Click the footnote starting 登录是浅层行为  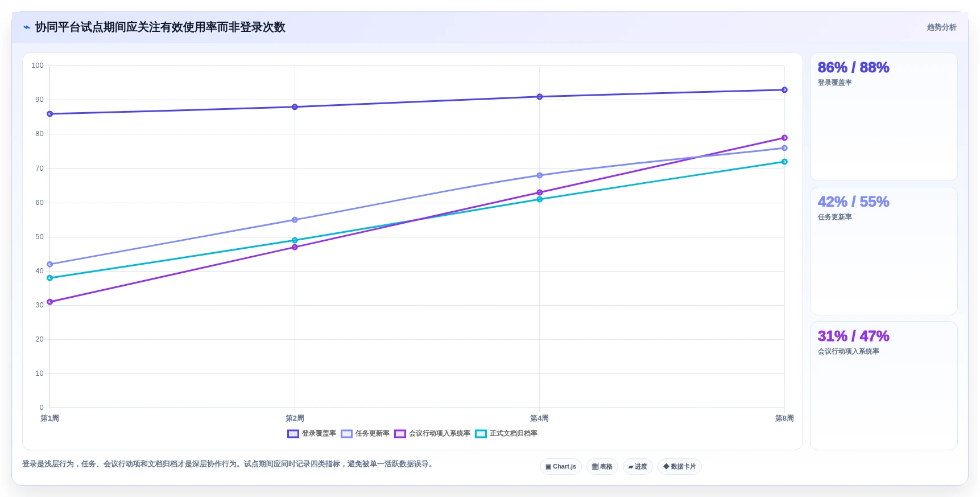(x=229, y=464)
